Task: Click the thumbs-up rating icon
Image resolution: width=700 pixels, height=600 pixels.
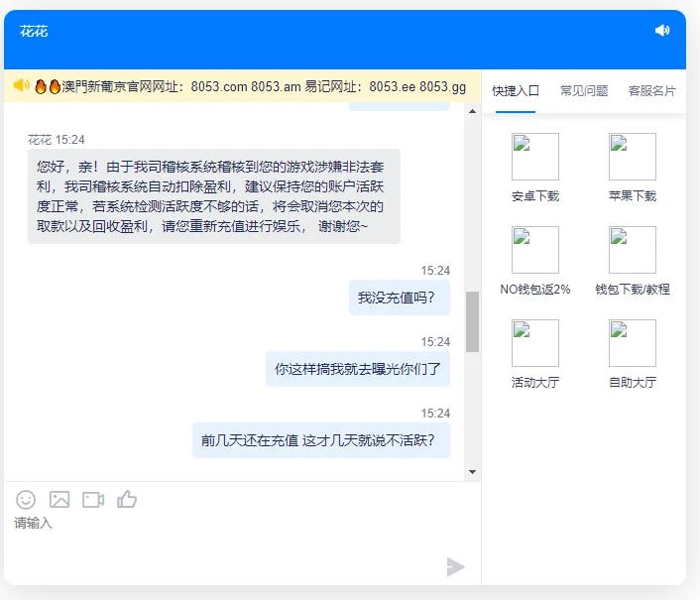Action: point(127,500)
